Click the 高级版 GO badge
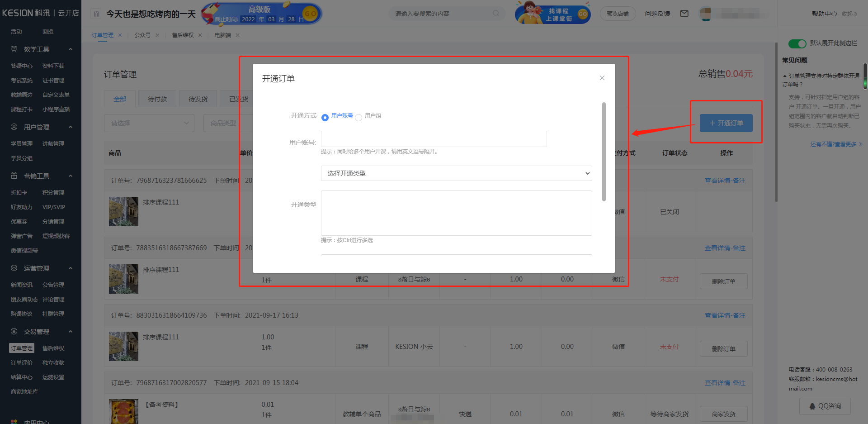The height and width of the screenshot is (424, 868). (310, 14)
